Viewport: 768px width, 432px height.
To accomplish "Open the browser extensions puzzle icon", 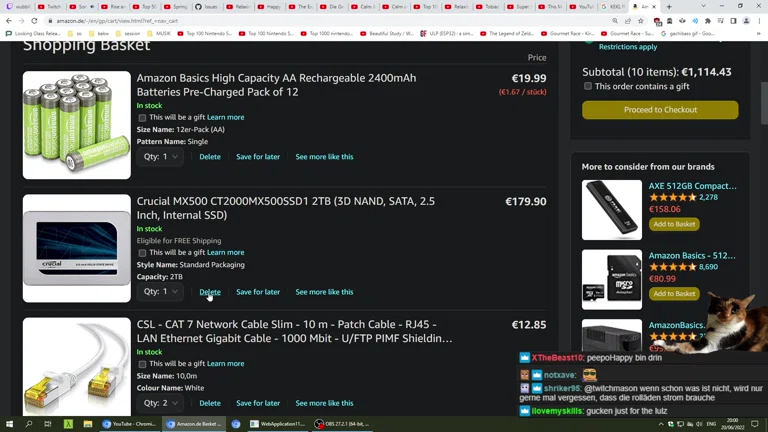I will pyautogui.click(x=708, y=20).
